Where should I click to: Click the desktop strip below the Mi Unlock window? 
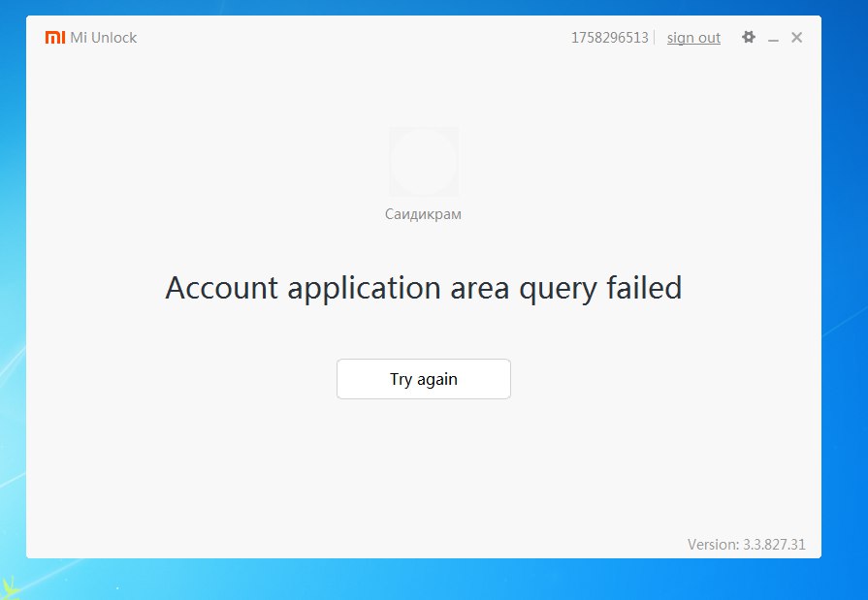tap(424, 579)
